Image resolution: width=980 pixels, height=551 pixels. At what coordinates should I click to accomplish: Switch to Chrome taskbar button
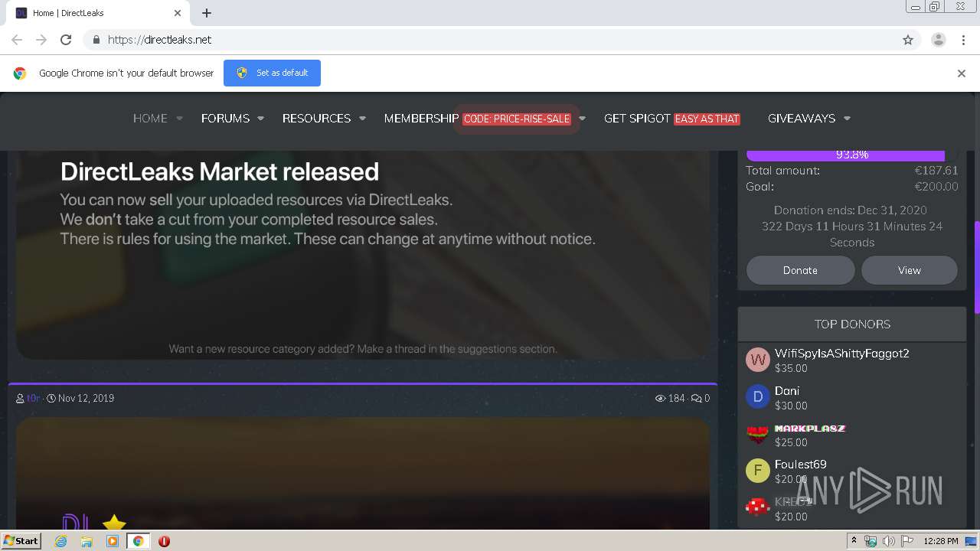click(139, 541)
